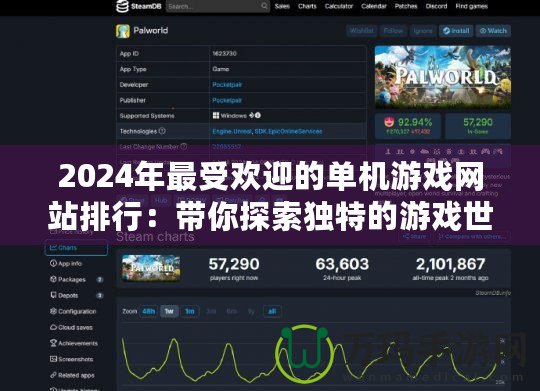Click the Ignore button
Screen dimensions: 540x391
[423, 31]
